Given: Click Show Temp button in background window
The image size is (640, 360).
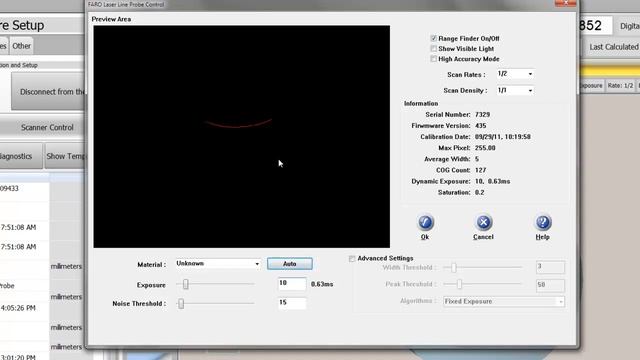Looking at the screenshot, I should 65,156.
